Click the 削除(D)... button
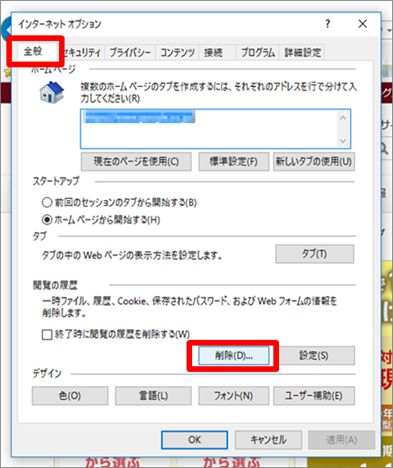 coord(234,356)
